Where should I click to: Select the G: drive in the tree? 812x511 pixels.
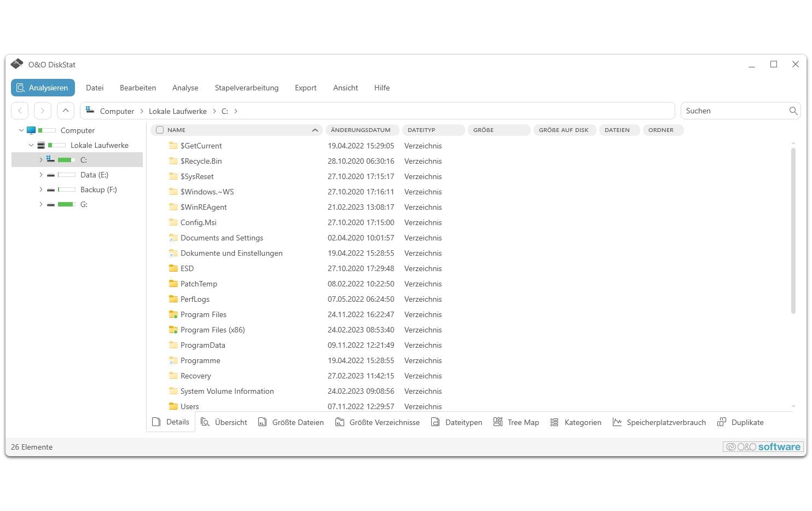point(84,204)
